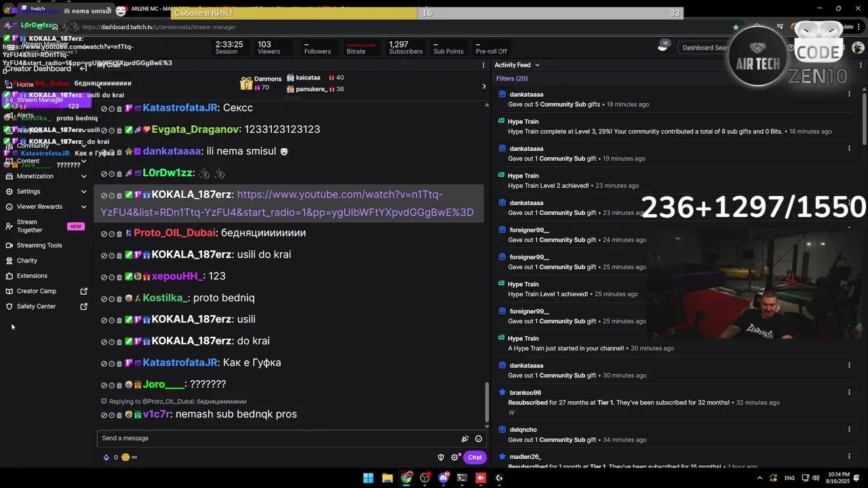Open Streaming Tools camera icon
This screenshot has width=868, height=488.
(x=9, y=245)
